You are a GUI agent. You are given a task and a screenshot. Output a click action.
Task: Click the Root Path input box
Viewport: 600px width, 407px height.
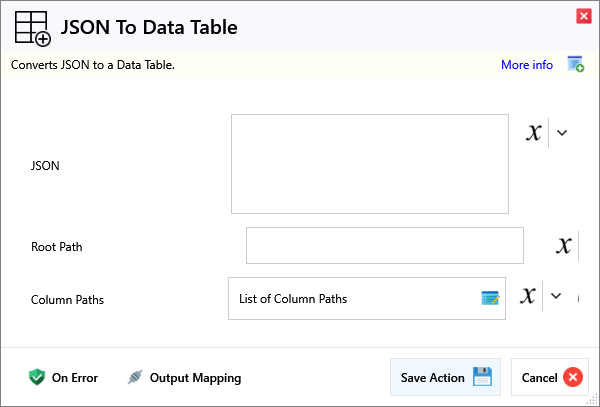(384, 246)
